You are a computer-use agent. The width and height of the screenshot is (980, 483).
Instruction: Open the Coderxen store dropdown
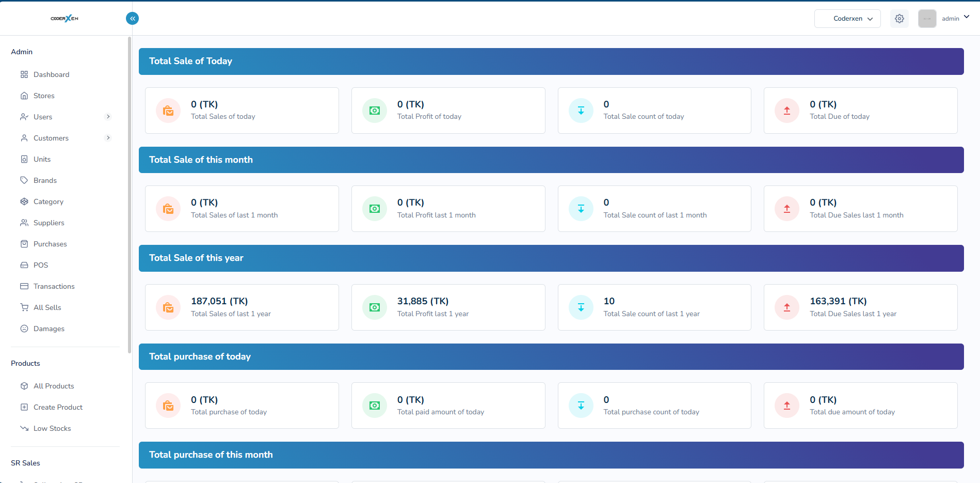(847, 19)
